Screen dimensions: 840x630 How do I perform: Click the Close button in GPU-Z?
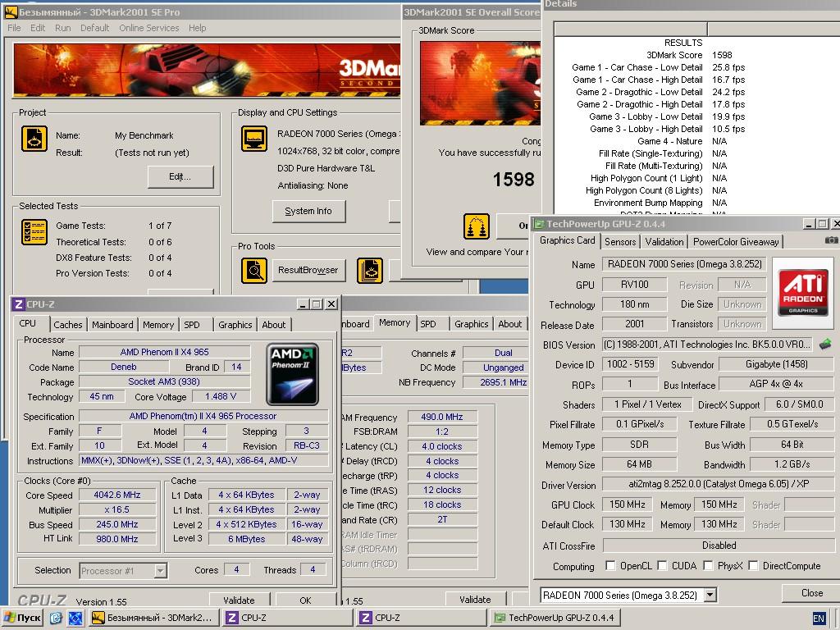coord(811,593)
